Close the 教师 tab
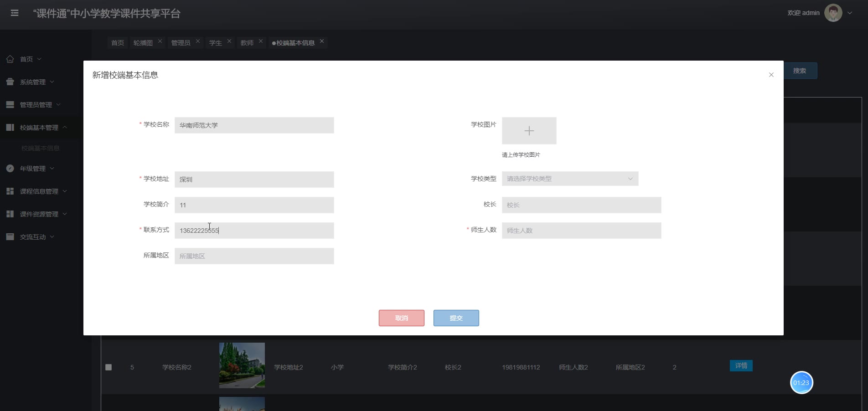Viewport: 868px width, 411px height. pyautogui.click(x=261, y=41)
